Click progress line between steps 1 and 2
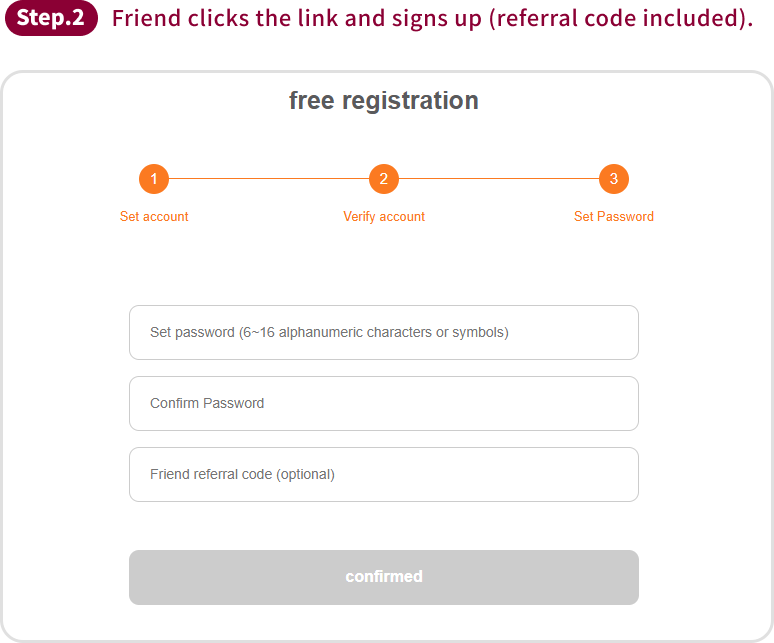Screen dimensions: 774x643 269,179
